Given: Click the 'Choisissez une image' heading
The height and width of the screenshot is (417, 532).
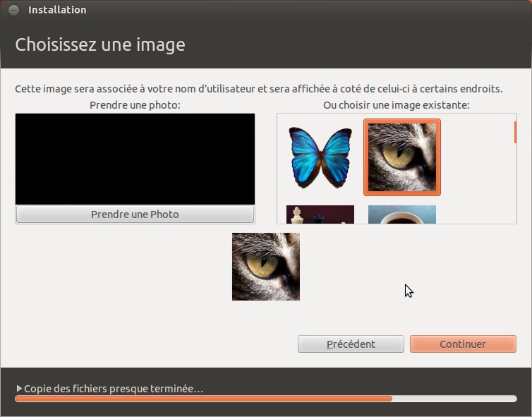Looking at the screenshot, I should tap(100, 44).
